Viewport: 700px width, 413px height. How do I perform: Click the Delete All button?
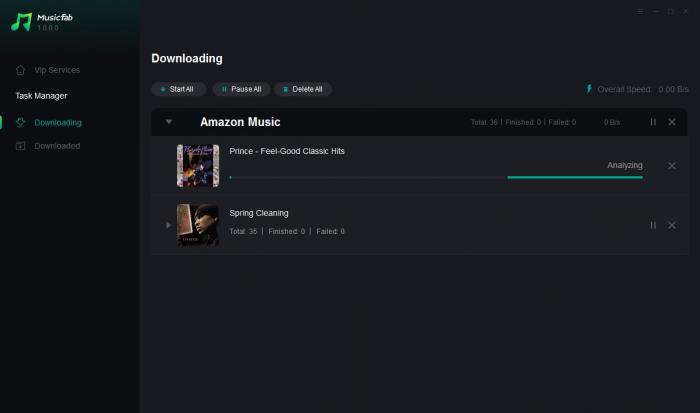[x=303, y=89]
